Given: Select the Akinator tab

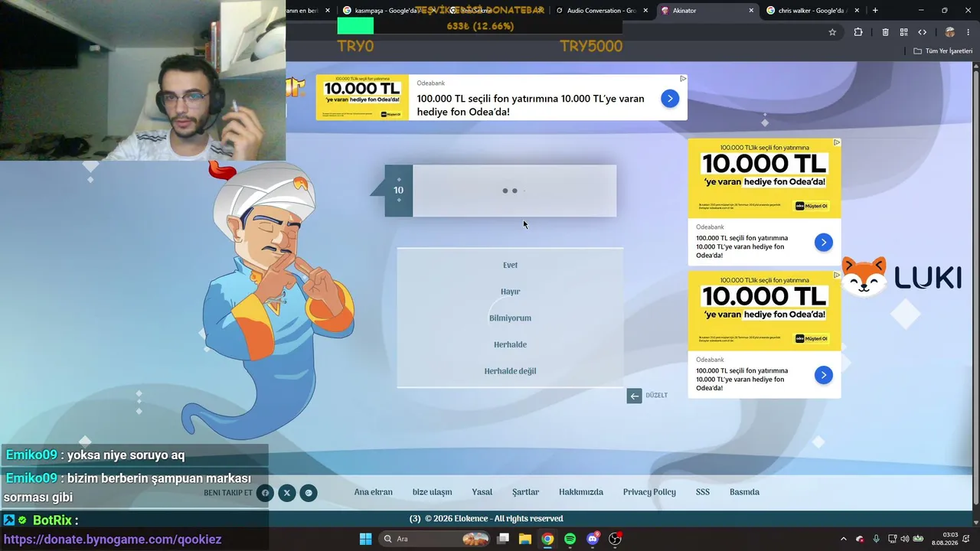Looking at the screenshot, I should pos(707,11).
